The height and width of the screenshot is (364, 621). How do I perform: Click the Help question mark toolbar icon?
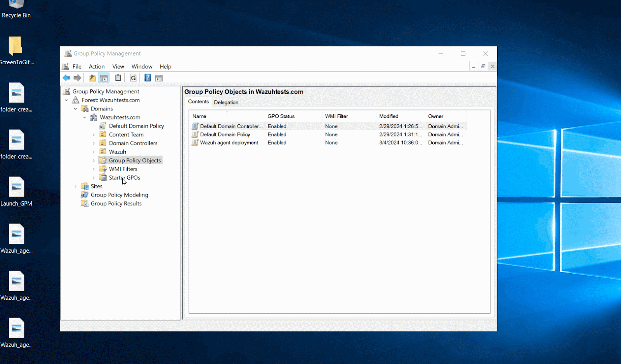[147, 78]
